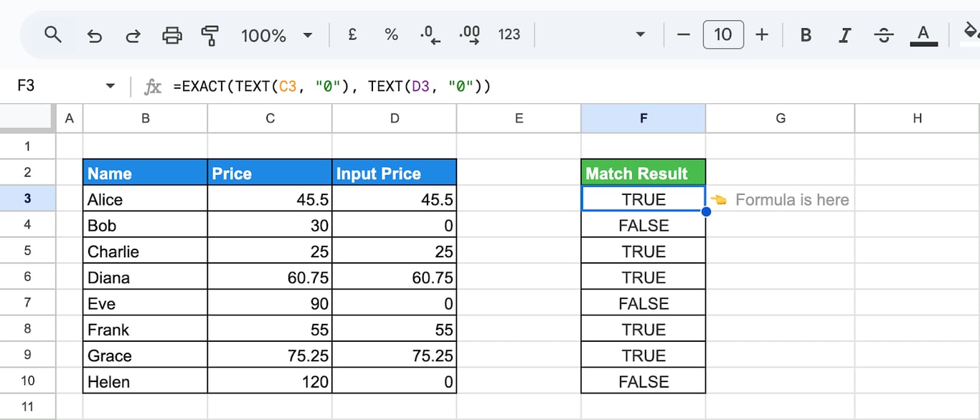The image size is (980, 420).
Task: Click the Match Result header cell
Action: [644, 173]
